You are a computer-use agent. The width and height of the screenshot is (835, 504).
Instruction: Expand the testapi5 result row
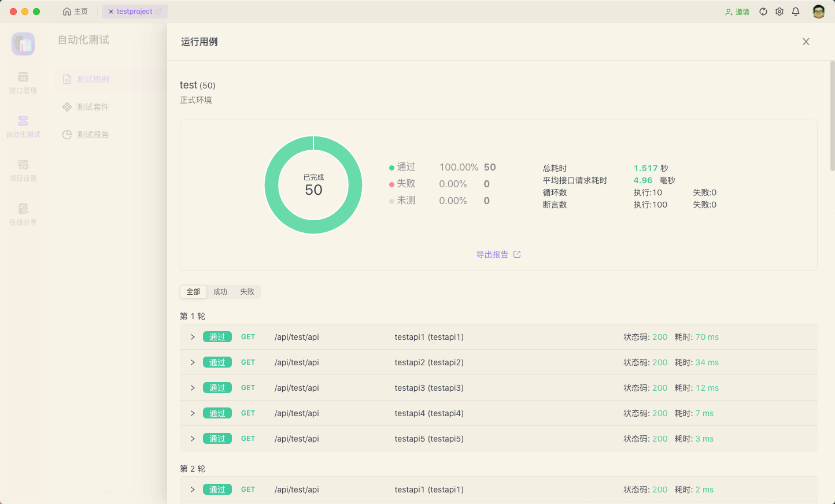pyautogui.click(x=193, y=439)
